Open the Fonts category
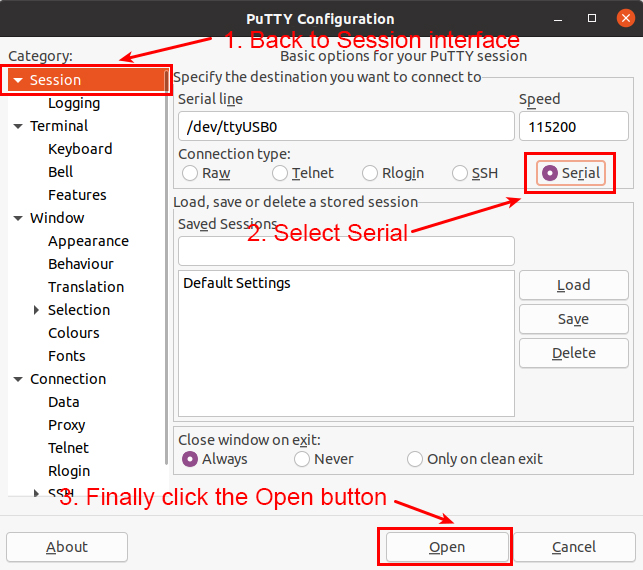 (67, 356)
